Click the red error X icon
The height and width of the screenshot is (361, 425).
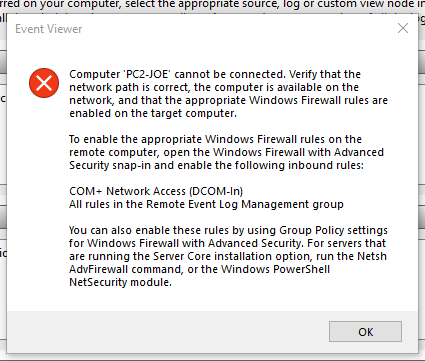point(44,83)
